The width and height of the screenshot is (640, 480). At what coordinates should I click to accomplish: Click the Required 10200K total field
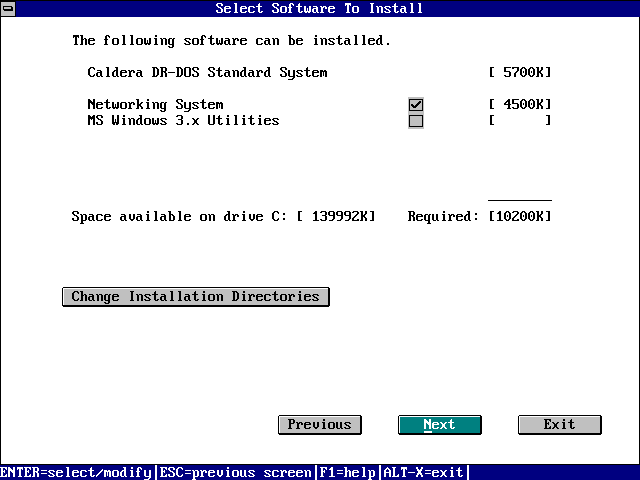520,217
